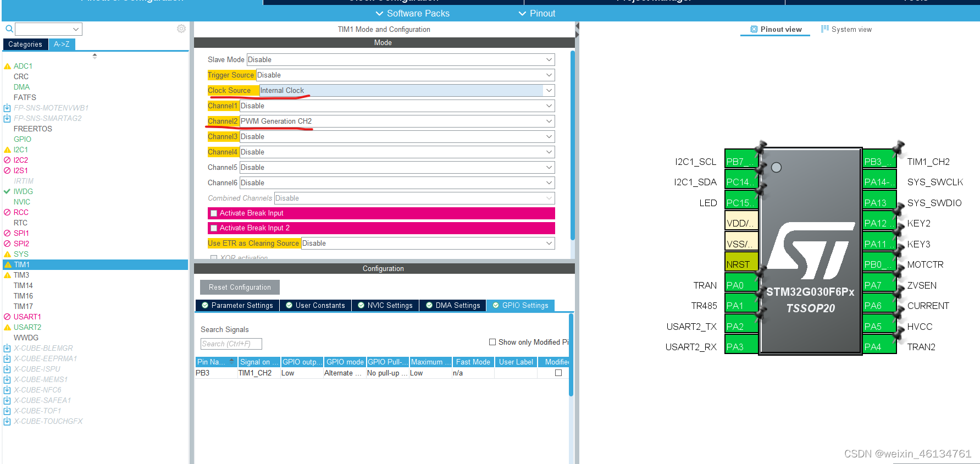Click the green check icon beside IWDG

point(7,191)
